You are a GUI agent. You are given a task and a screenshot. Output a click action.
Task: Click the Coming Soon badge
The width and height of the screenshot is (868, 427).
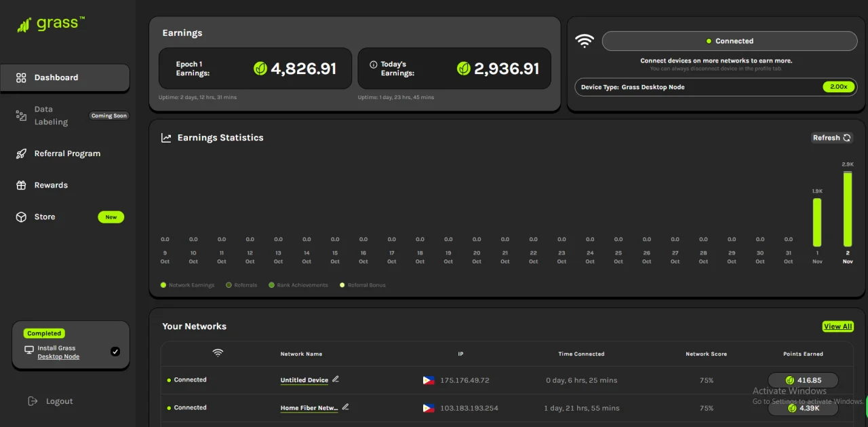tap(109, 115)
